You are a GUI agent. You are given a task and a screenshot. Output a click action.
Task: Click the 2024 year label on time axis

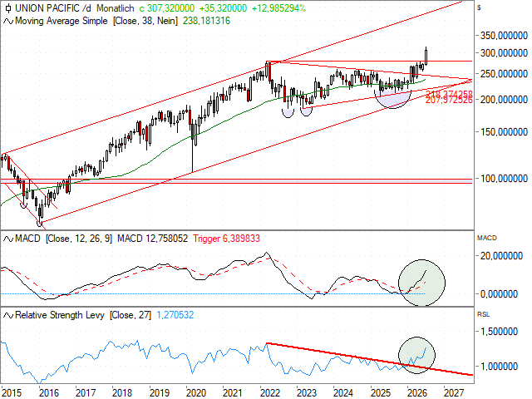(343, 393)
